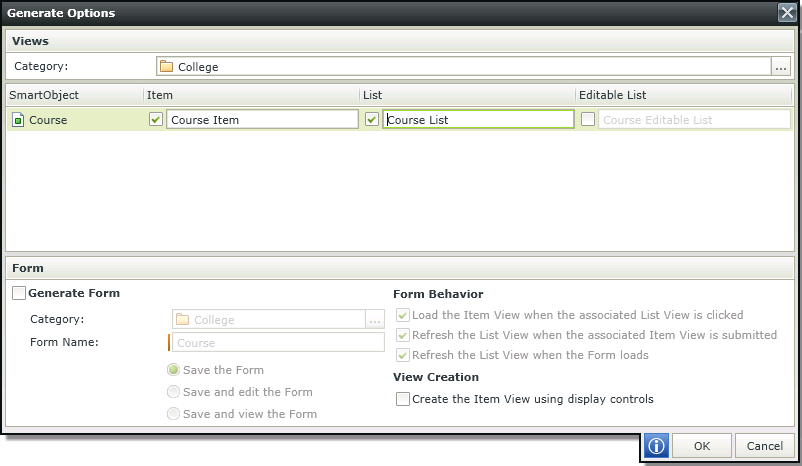
Task: Select Save and view the Form option
Action: click(x=173, y=414)
